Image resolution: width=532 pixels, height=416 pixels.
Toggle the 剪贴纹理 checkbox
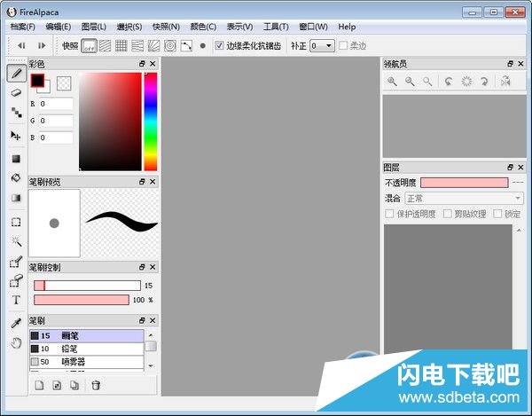(448, 214)
